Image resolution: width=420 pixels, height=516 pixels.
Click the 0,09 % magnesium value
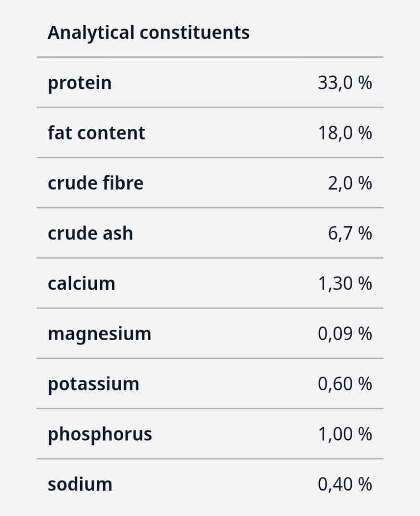click(x=345, y=333)
